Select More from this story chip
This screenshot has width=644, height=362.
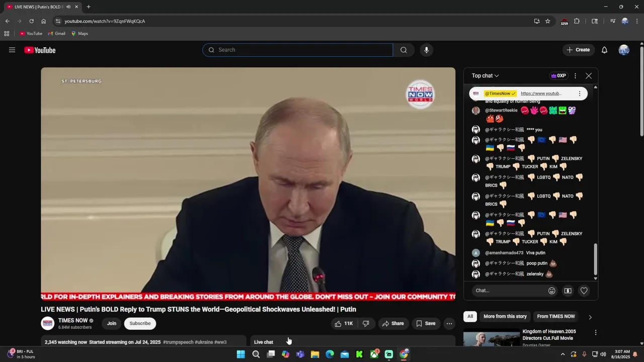tap(505, 317)
